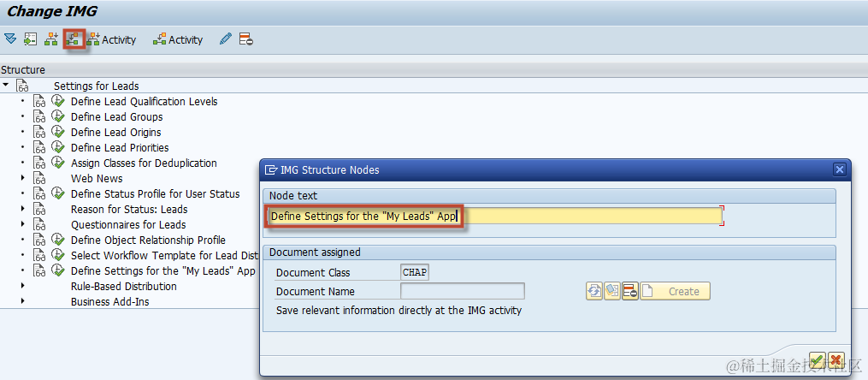868x380 pixels.
Task: Select the Define Lead Groups row text
Action: point(117,117)
